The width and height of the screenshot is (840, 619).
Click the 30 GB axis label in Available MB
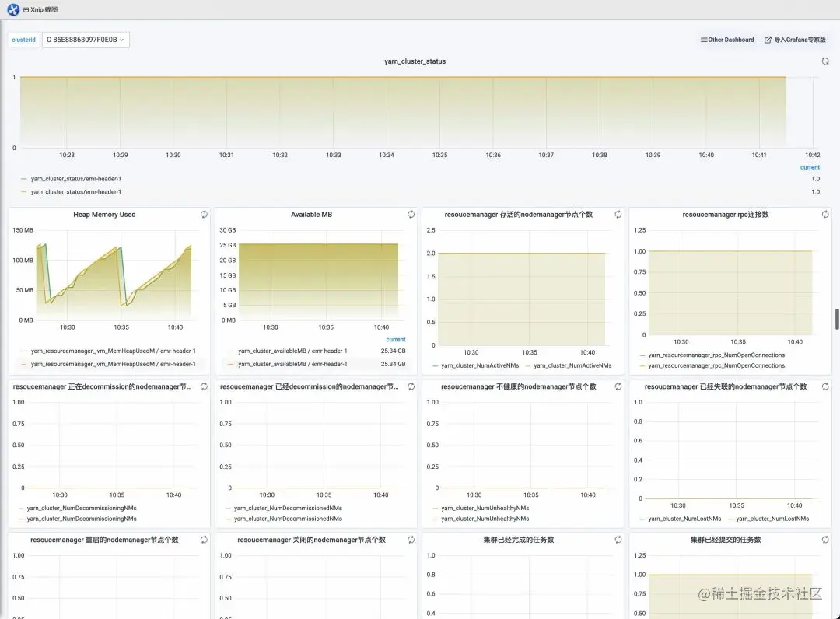228,230
